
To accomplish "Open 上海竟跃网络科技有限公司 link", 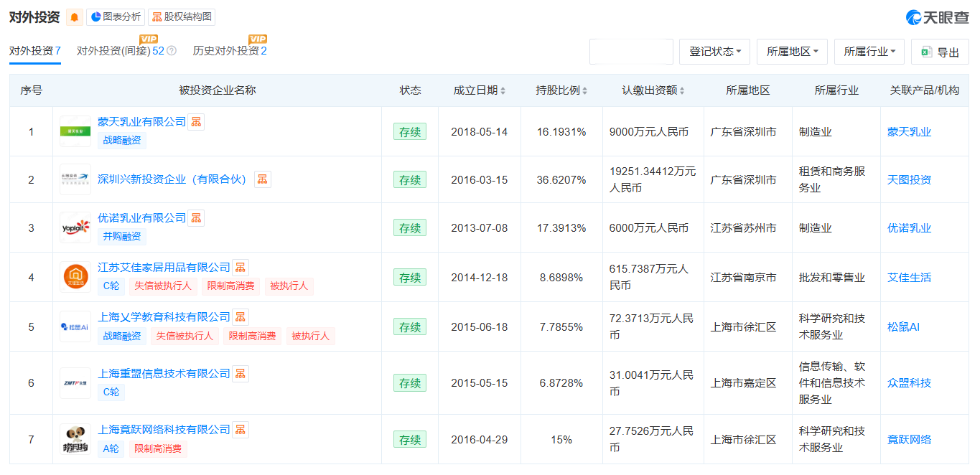I will (x=164, y=430).
